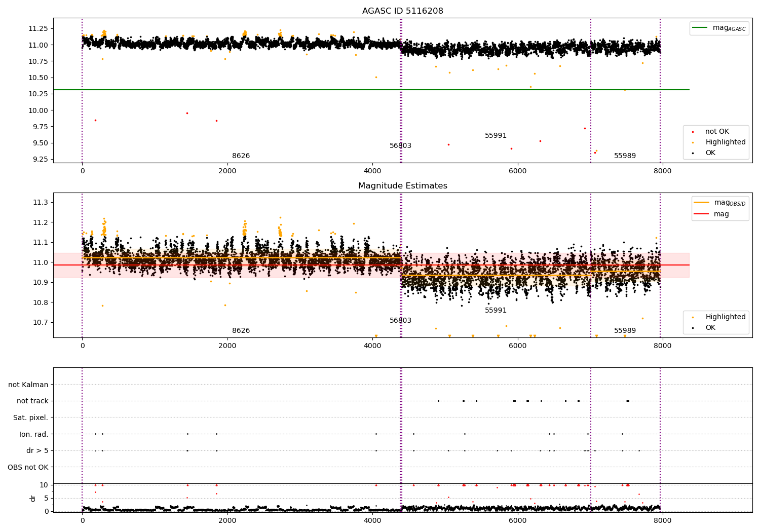Image resolution: width=760 pixels, height=532 pixels.
Task: Click obsid label 55991 in AGASC ID plot
Action: (x=496, y=135)
